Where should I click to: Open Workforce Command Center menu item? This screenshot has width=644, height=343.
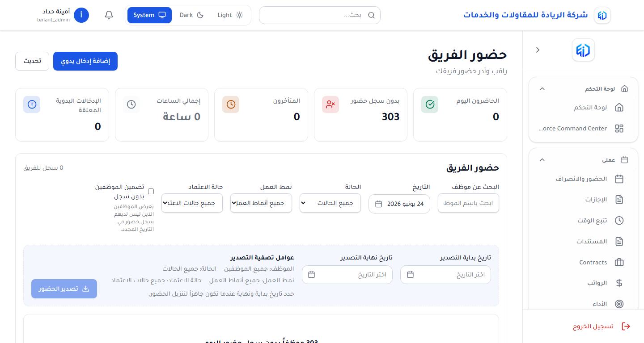[582, 129]
